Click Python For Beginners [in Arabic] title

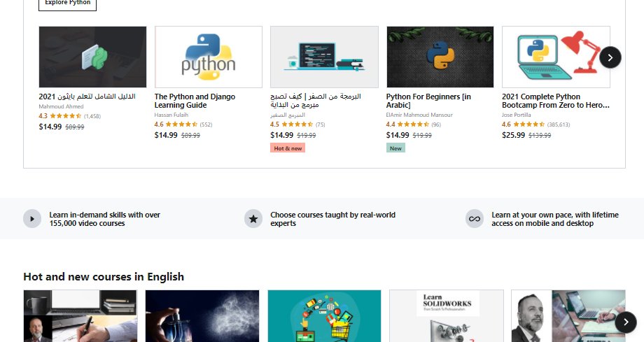[428, 101]
